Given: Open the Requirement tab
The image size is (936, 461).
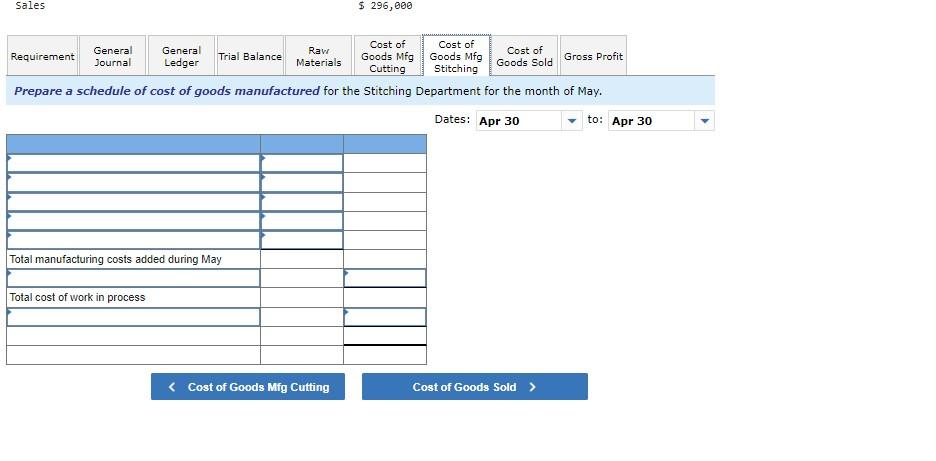Looking at the screenshot, I should (42, 56).
